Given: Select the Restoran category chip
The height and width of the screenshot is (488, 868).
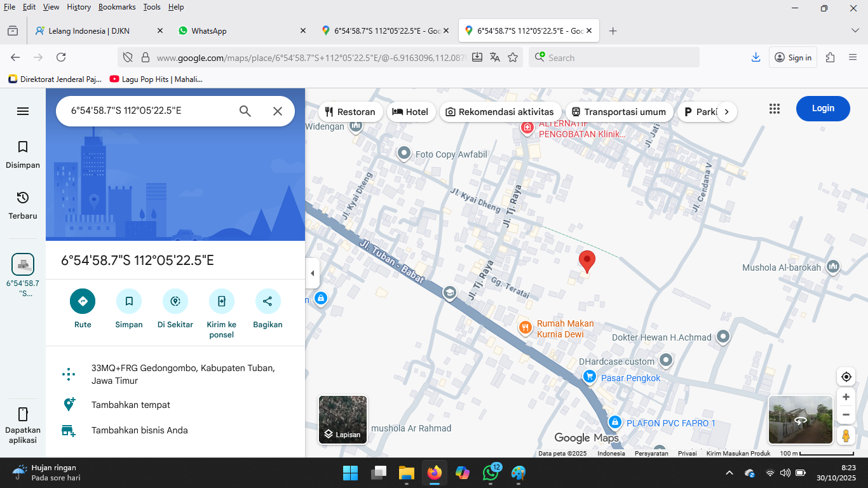Looking at the screenshot, I should [350, 112].
